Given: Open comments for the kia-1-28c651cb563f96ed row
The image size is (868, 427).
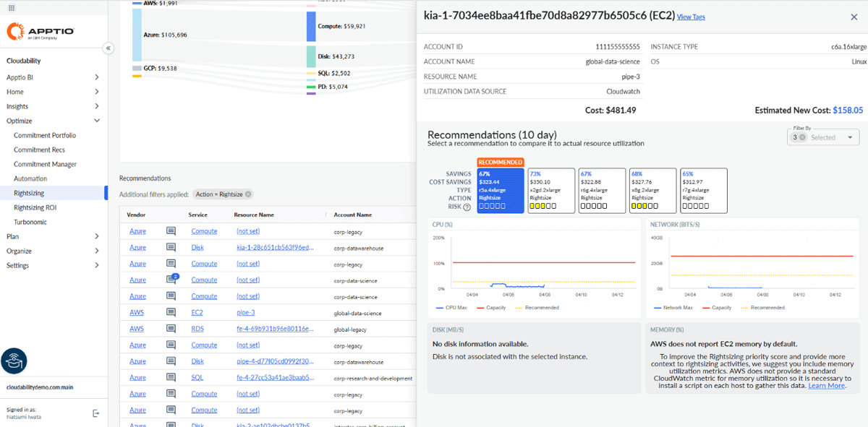Looking at the screenshot, I should coord(171,247).
